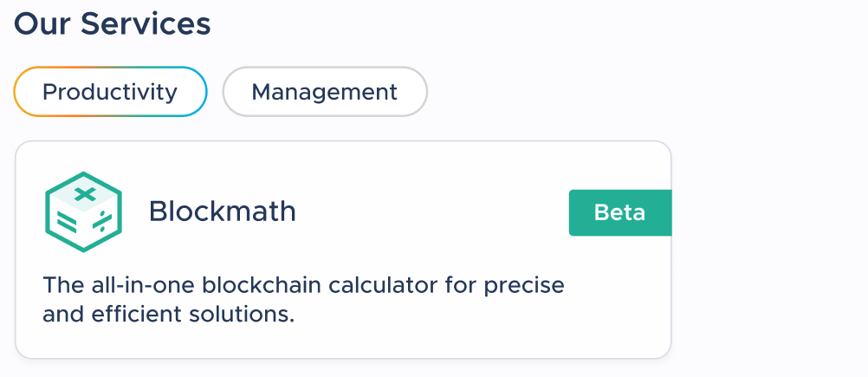The height and width of the screenshot is (377, 868).
Task: Click the word Services in the heading
Action: pyautogui.click(x=146, y=24)
